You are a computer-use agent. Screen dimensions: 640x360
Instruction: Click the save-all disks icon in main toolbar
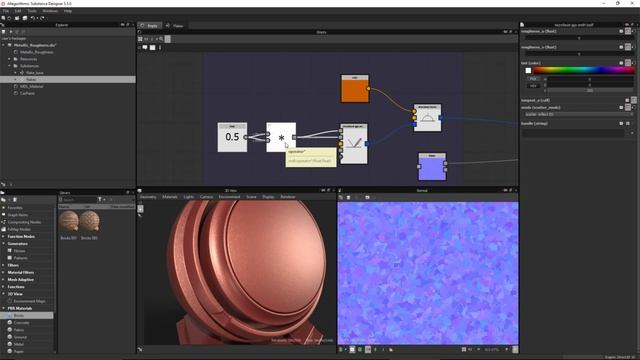click(x=24, y=18)
